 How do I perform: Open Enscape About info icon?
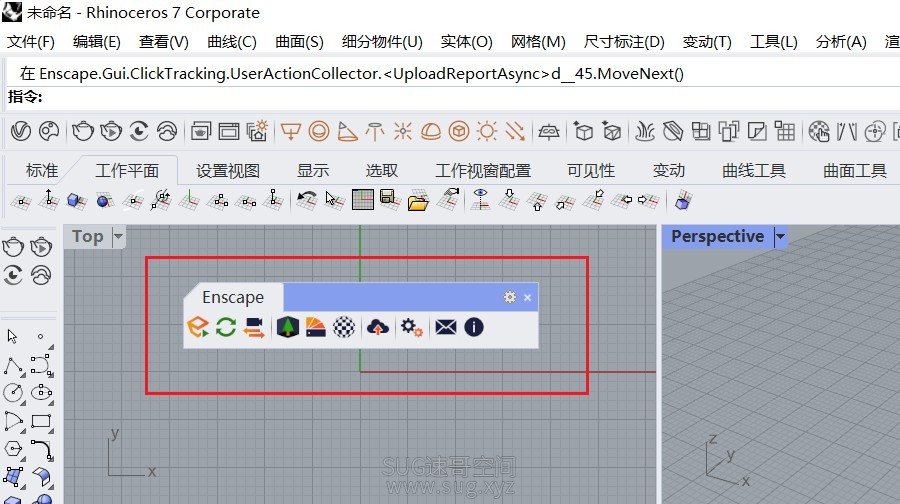(x=474, y=327)
